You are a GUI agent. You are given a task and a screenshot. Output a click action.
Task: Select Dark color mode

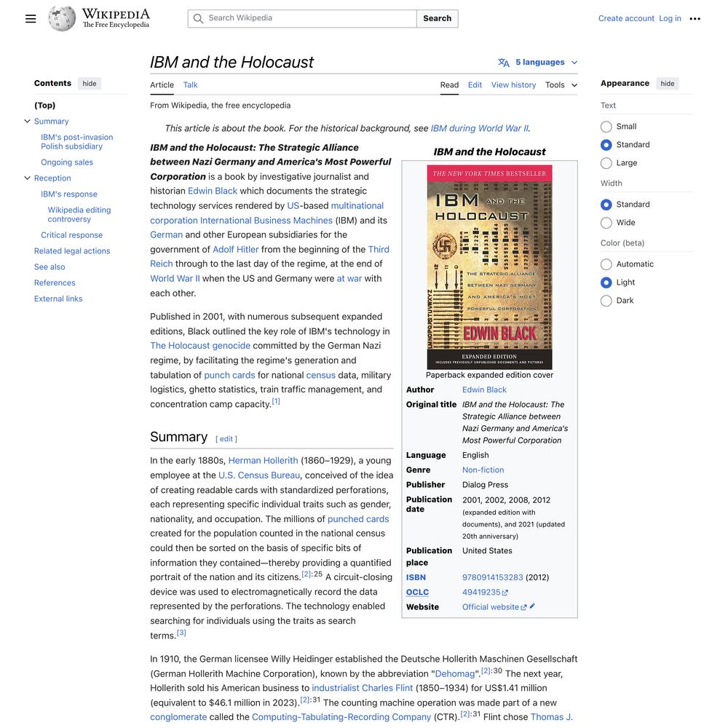point(606,301)
